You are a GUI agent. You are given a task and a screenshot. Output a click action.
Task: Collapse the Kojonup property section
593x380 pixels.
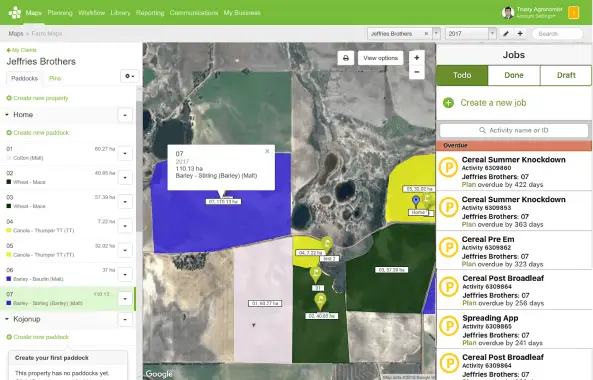[6, 319]
